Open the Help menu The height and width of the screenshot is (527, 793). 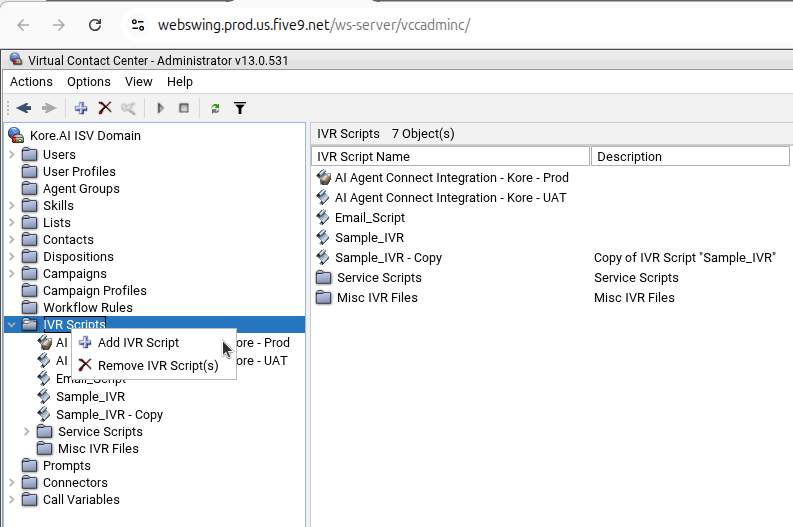(180, 81)
